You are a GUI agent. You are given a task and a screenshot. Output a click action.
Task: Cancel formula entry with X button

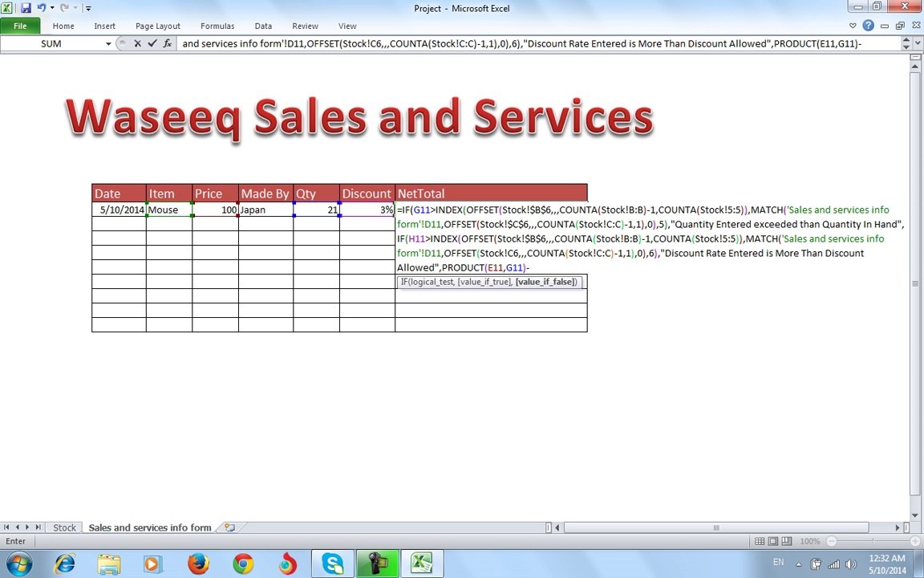click(137, 43)
